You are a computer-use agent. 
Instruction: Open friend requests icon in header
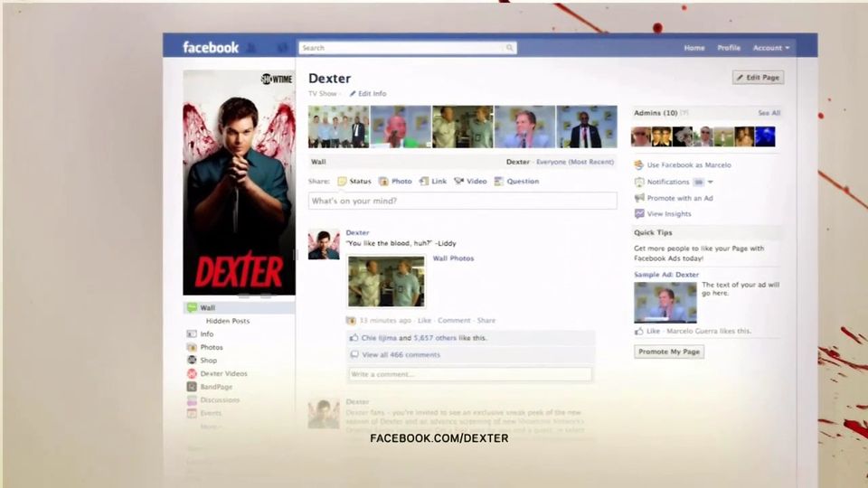[250, 48]
